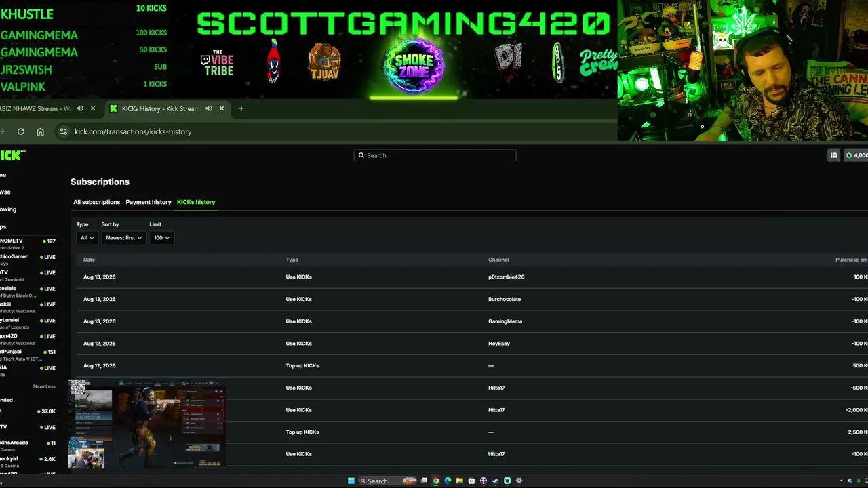Open the Burchocolate channel link
The image size is (868, 488).
click(505, 299)
